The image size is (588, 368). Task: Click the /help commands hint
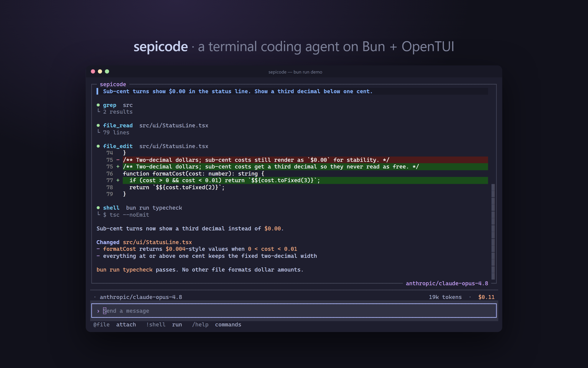pyautogui.click(x=216, y=325)
